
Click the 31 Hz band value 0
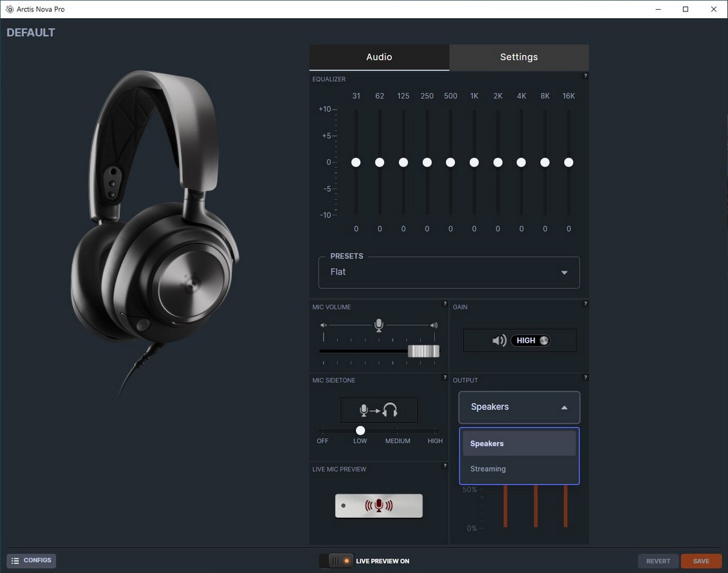point(356,229)
